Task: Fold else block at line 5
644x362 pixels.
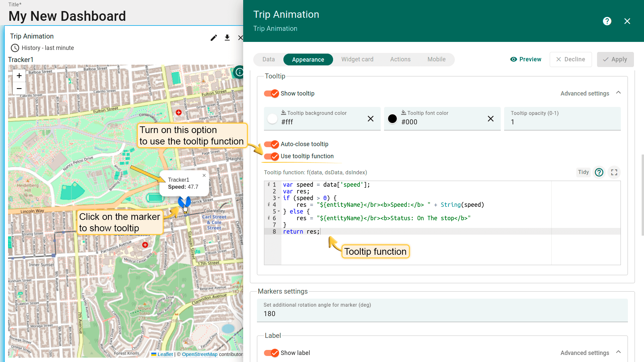Action: pos(279,212)
